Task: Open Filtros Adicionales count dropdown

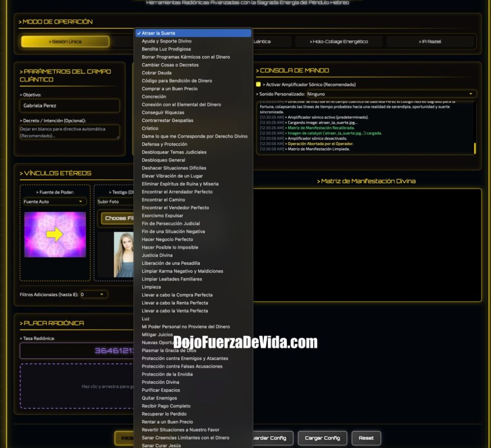Action: 94,295
